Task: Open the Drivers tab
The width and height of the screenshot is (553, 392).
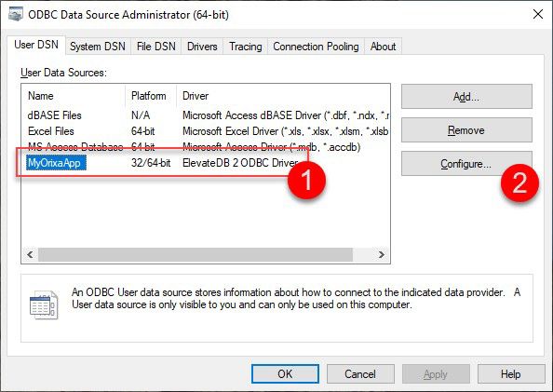Action: click(202, 47)
